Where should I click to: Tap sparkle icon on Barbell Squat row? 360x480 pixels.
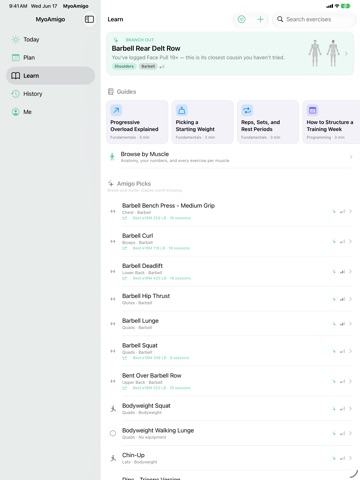pyautogui.click(x=334, y=351)
